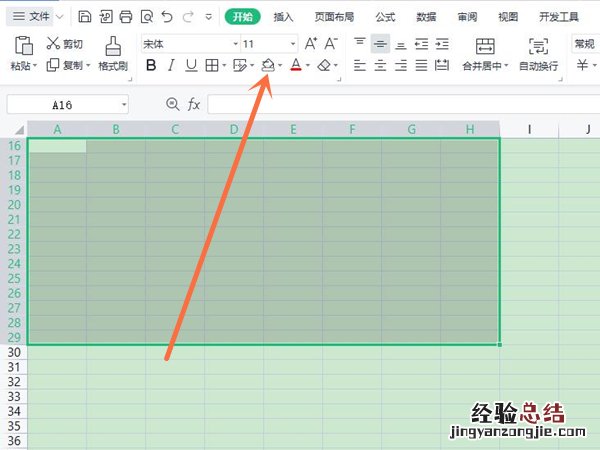Expand the Paste (粘贴) options arrow
The width and height of the screenshot is (600, 450).
coord(35,65)
